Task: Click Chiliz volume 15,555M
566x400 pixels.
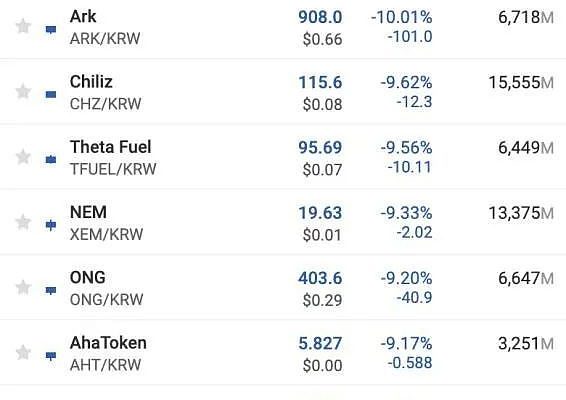Action: (x=521, y=83)
